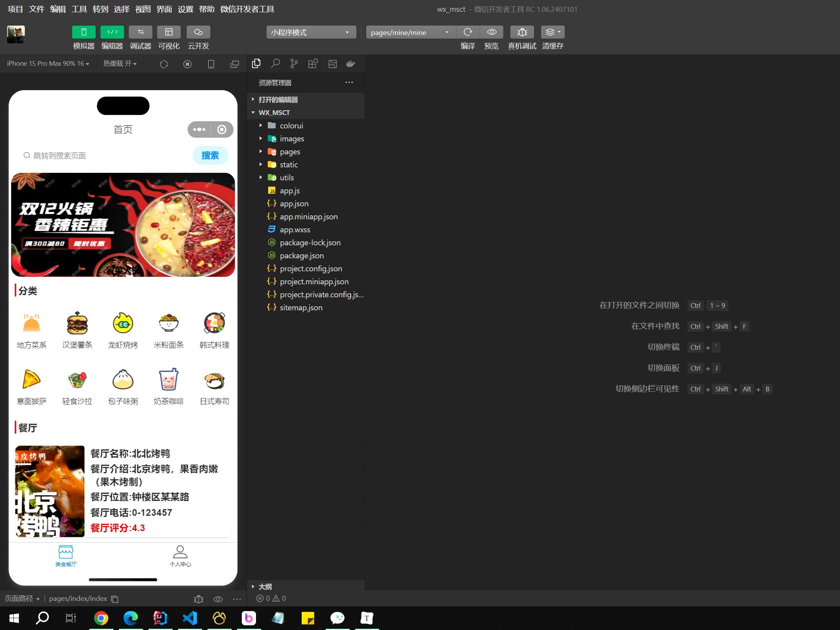Open the iPhone 15 Pro Max device selector

(x=47, y=63)
